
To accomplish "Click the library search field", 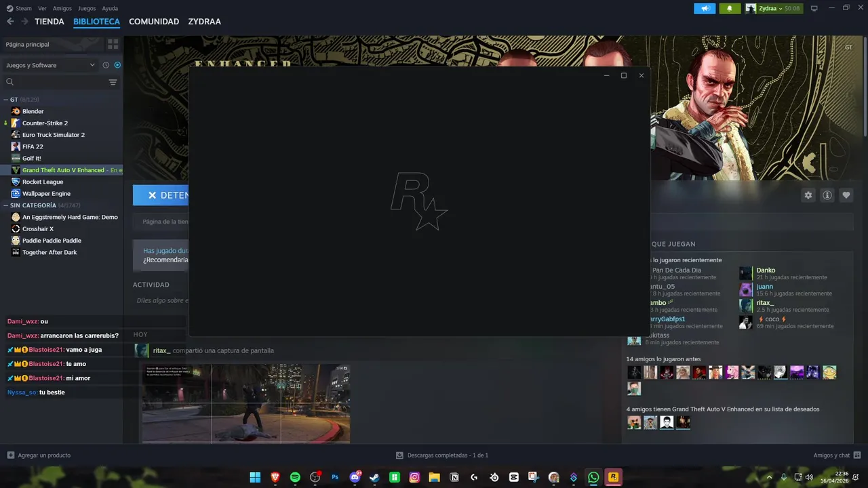I will click(x=54, y=82).
